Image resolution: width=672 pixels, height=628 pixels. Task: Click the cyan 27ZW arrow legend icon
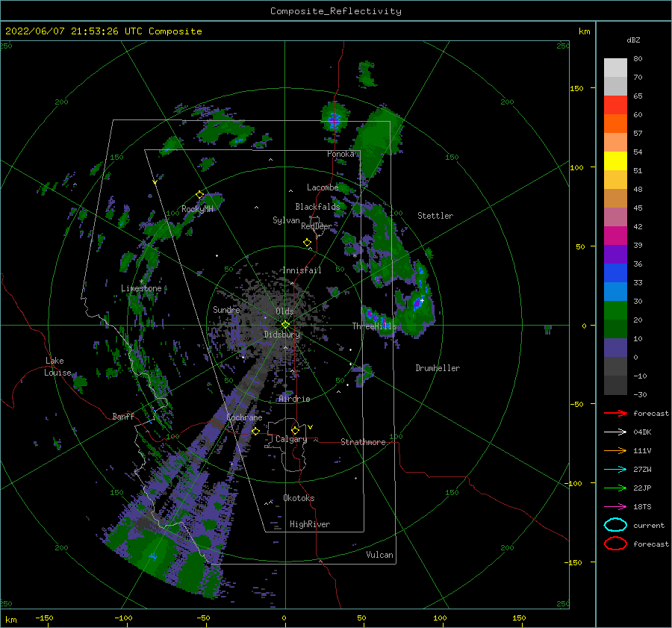[615, 470]
